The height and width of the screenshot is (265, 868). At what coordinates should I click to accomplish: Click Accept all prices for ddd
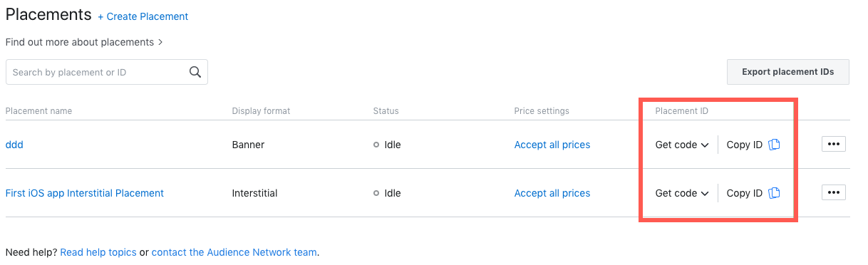tap(552, 145)
